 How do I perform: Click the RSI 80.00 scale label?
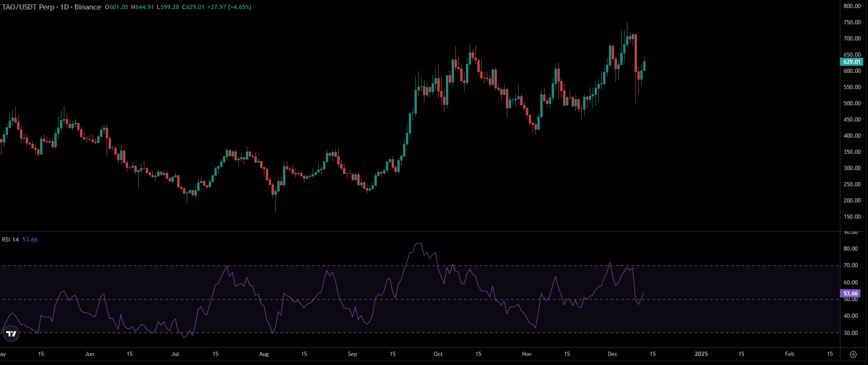pyautogui.click(x=850, y=249)
